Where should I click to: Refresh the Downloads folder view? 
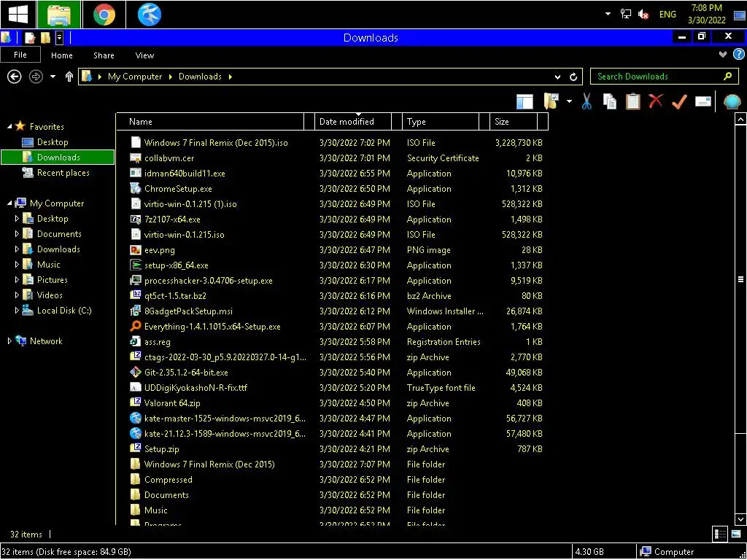coord(573,77)
